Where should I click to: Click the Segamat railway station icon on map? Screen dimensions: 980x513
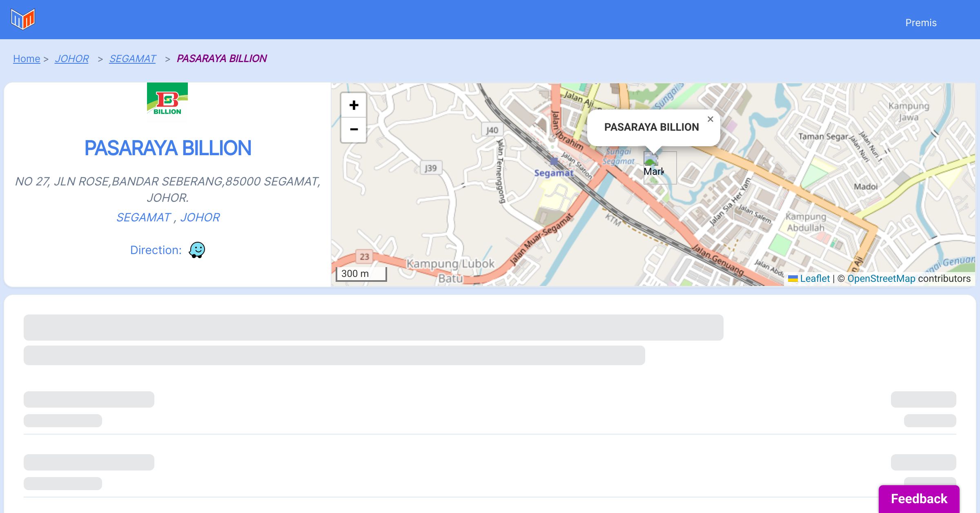pyautogui.click(x=554, y=161)
